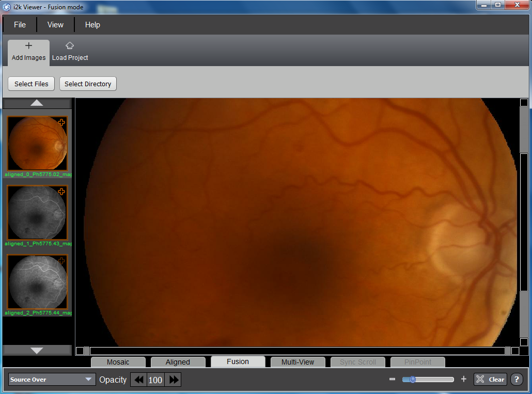The width and height of the screenshot is (532, 394).
Task: Click the i2k Viewer app icon in title bar
Action: 7,7
